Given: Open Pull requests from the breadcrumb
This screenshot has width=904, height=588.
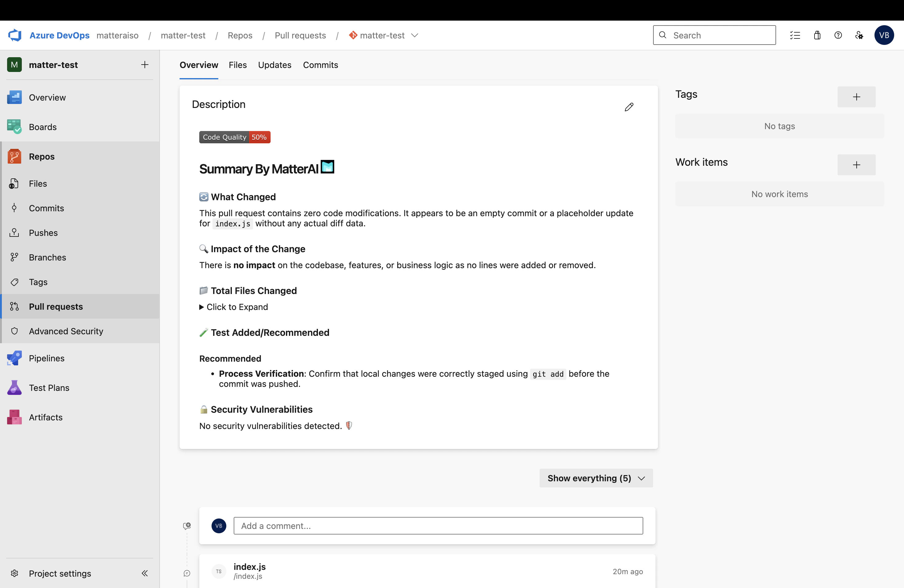Looking at the screenshot, I should pyautogui.click(x=300, y=35).
